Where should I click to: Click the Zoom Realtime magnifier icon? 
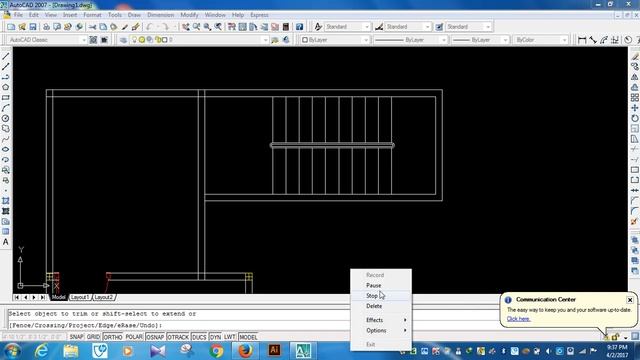point(196,27)
